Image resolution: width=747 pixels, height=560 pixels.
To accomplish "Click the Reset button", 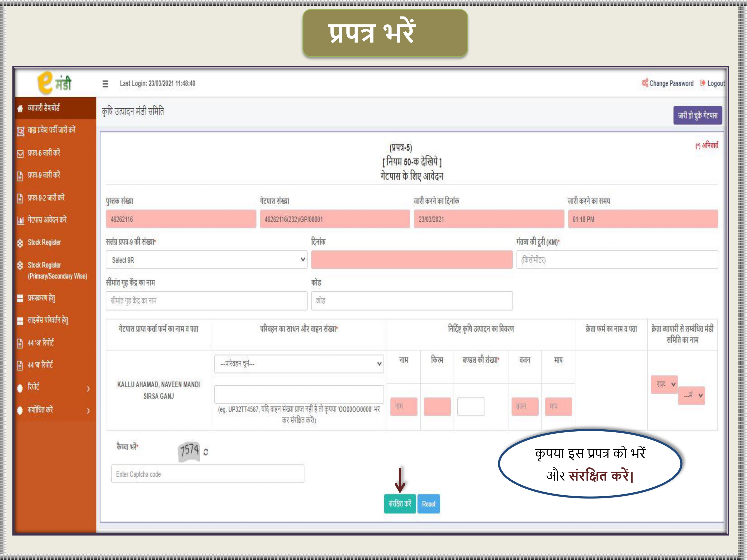I will (429, 504).
